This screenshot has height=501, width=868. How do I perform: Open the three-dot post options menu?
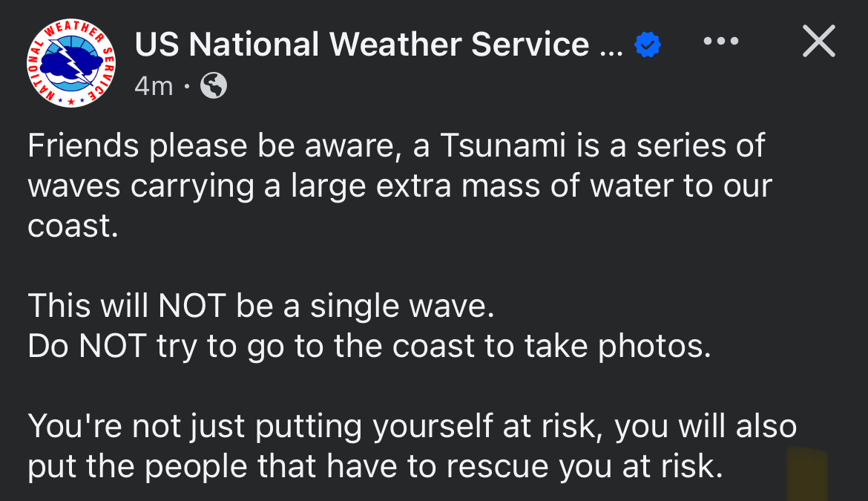pos(720,42)
